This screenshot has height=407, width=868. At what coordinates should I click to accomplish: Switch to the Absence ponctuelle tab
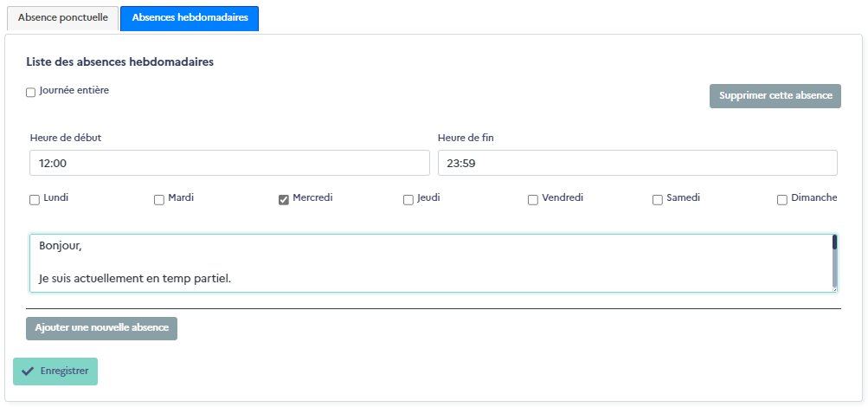click(62, 17)
